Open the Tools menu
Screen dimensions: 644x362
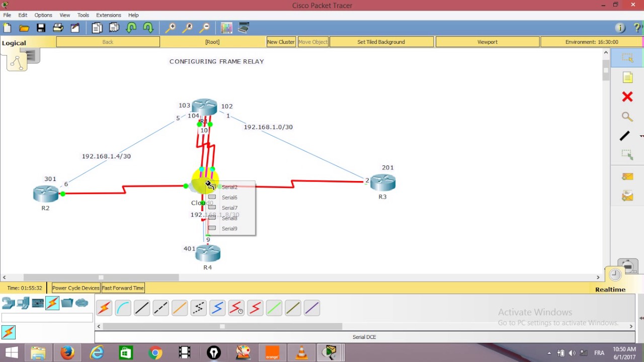click(x=83, y=15)
